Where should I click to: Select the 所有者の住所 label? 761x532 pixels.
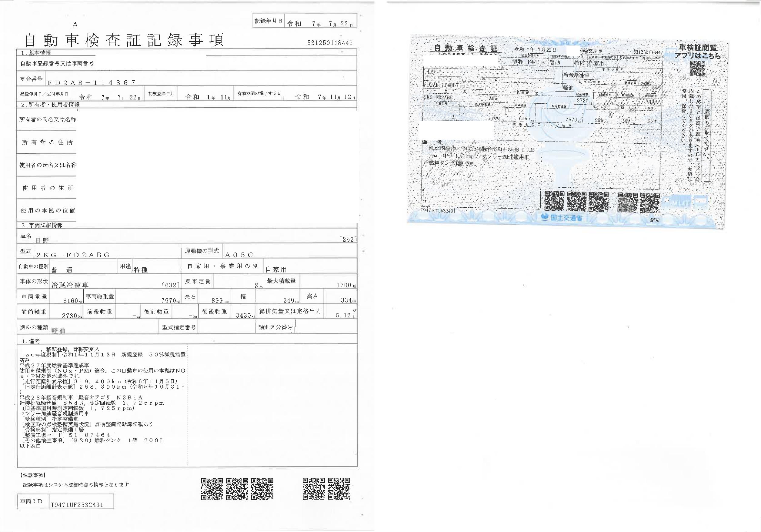tap(47, 142)
